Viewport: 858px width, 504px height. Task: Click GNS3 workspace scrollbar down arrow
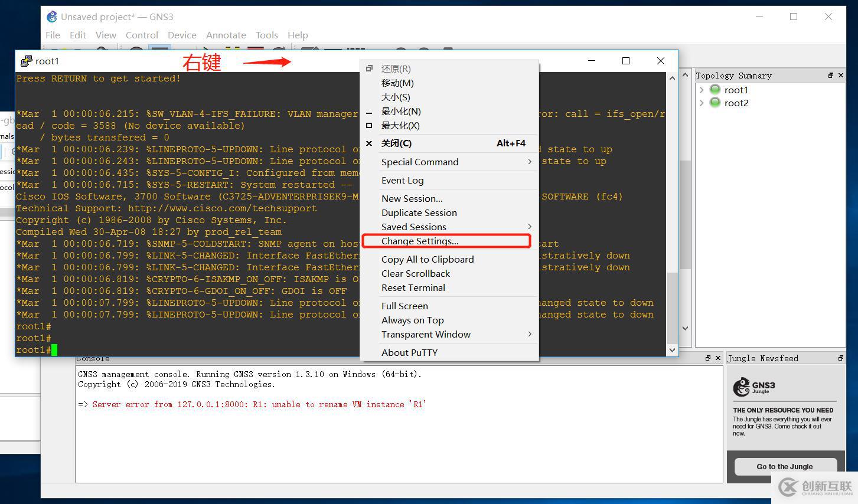pos(685,328)
